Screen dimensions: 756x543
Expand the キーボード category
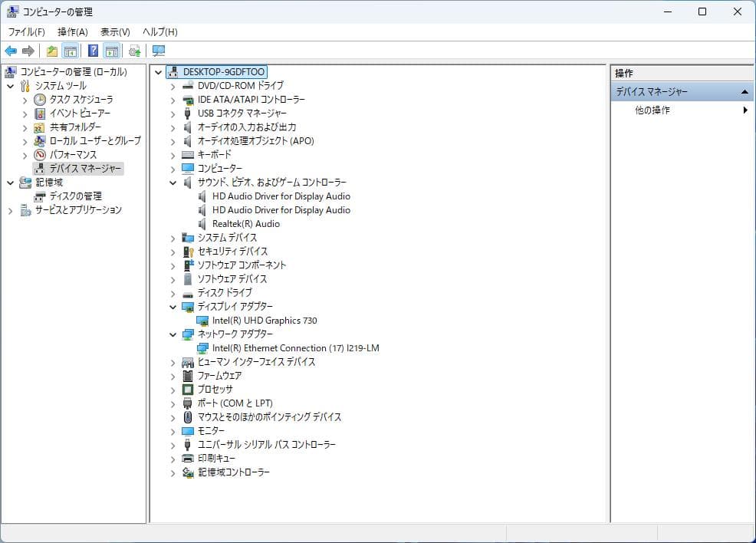[x=172, y=155]
